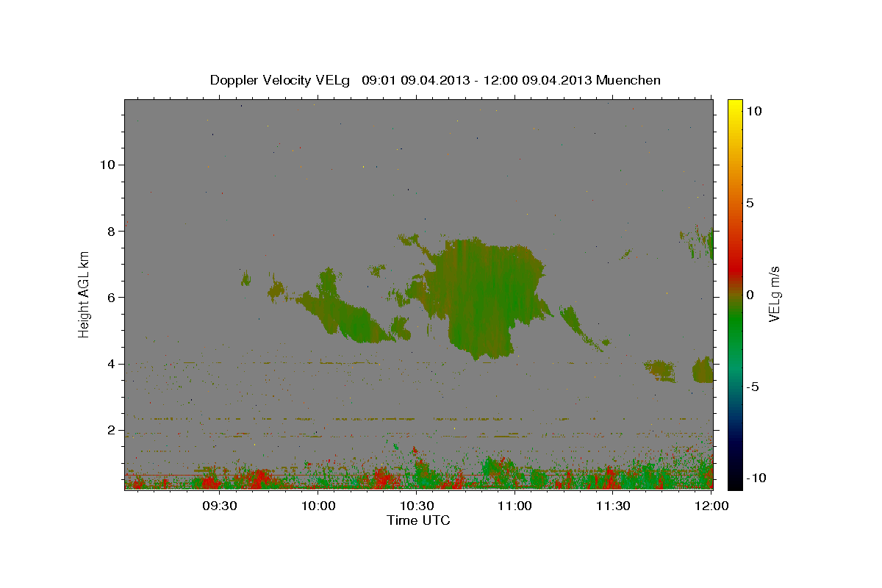Screen dimensions: 882x588
Task: Click the 'Height AGL km' axis label
Action: click(x=85, y=294)
